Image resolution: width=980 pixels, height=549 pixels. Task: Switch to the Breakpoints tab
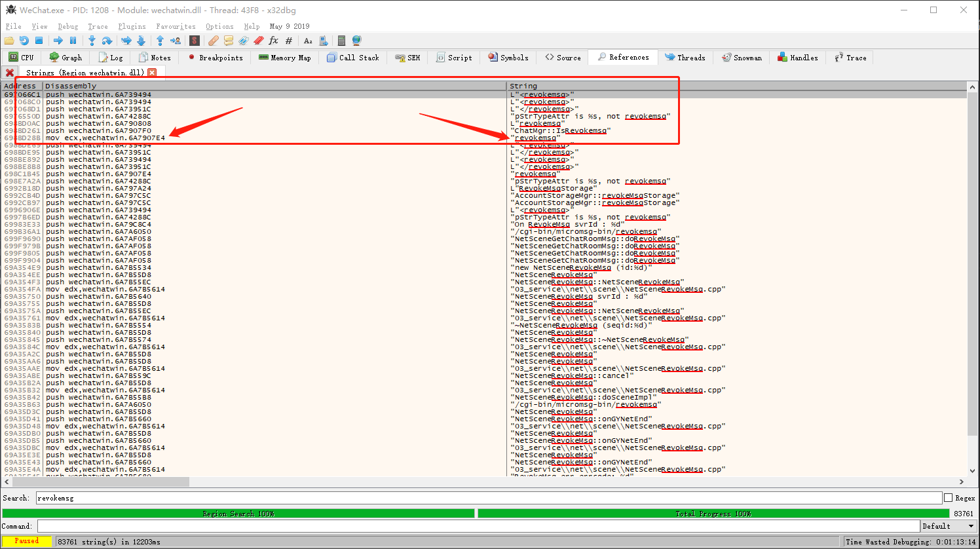click(215, 58)
